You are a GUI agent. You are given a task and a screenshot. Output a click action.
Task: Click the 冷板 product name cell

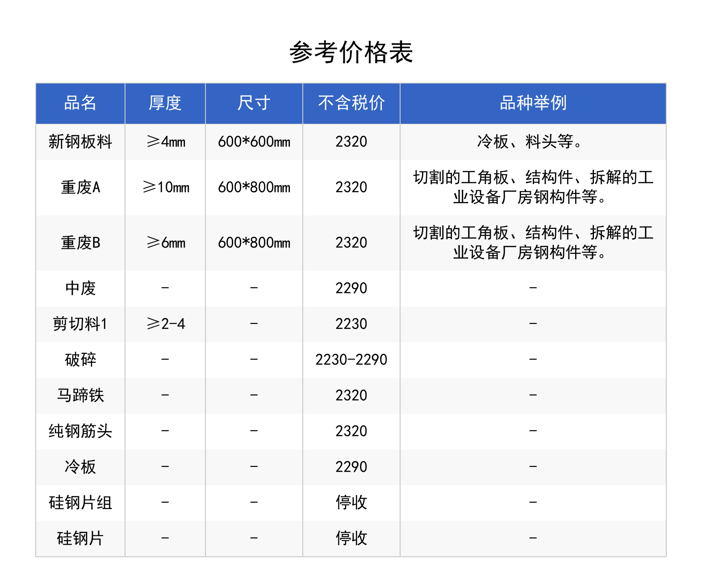[x=80, y=467]
